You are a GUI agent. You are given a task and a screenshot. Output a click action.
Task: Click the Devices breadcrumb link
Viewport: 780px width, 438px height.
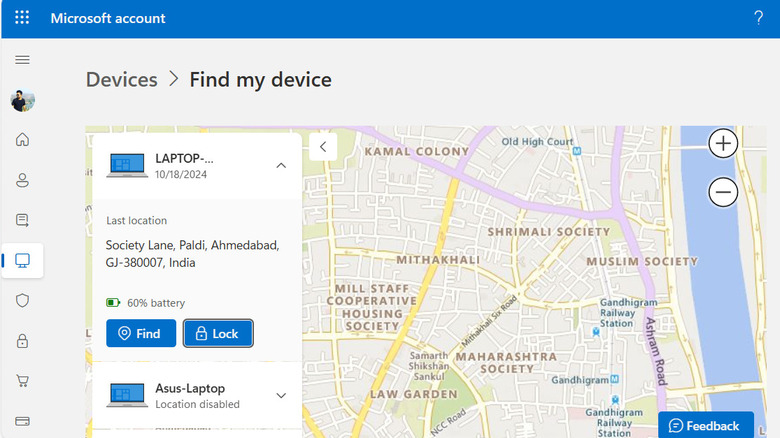(121, 80)
